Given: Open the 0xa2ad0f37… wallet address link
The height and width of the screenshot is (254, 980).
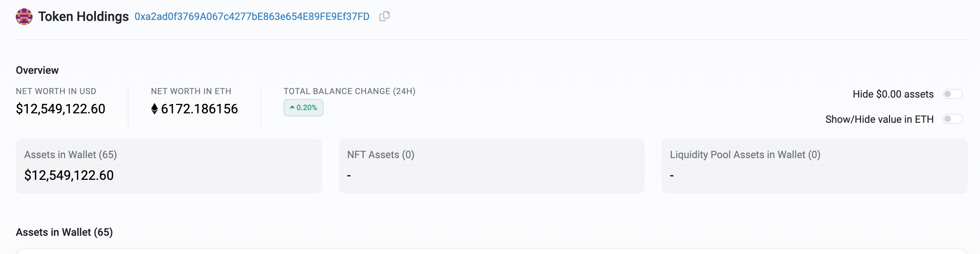Looking at the screenshot, I should 252,17.
